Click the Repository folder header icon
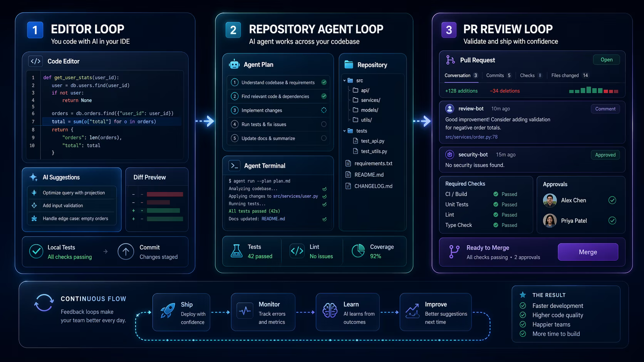The image size is (644, 362). coord(349,65)
